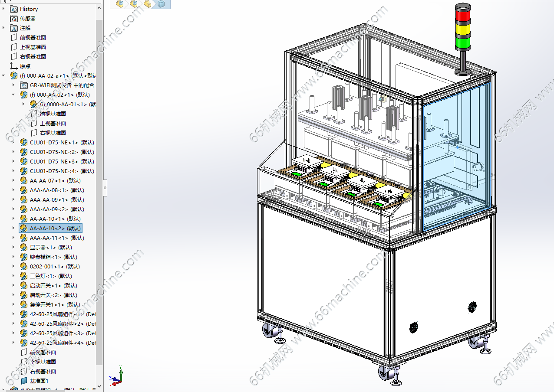Click the 基准面1 plane icon
Screen dimensions: 554x392
24,381
